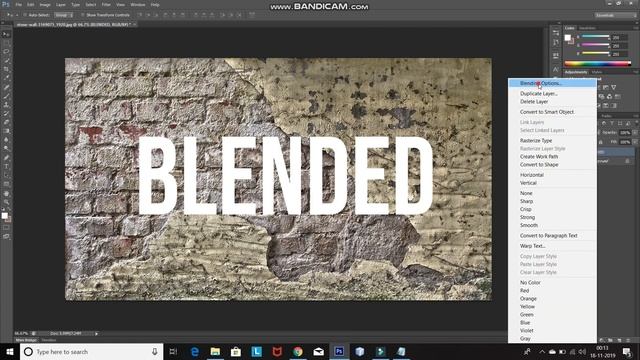Open the Image menu
This screenshot has height=360, width=640.
tap(45, 4)
